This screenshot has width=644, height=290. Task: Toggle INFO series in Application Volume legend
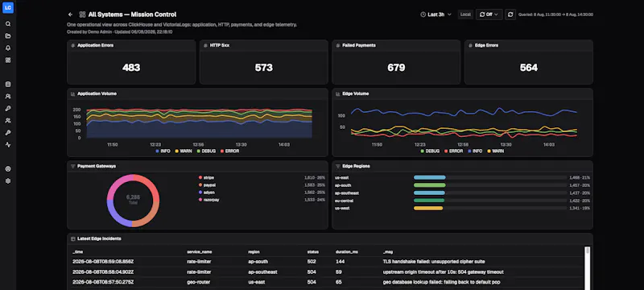[x=163, y=151]
